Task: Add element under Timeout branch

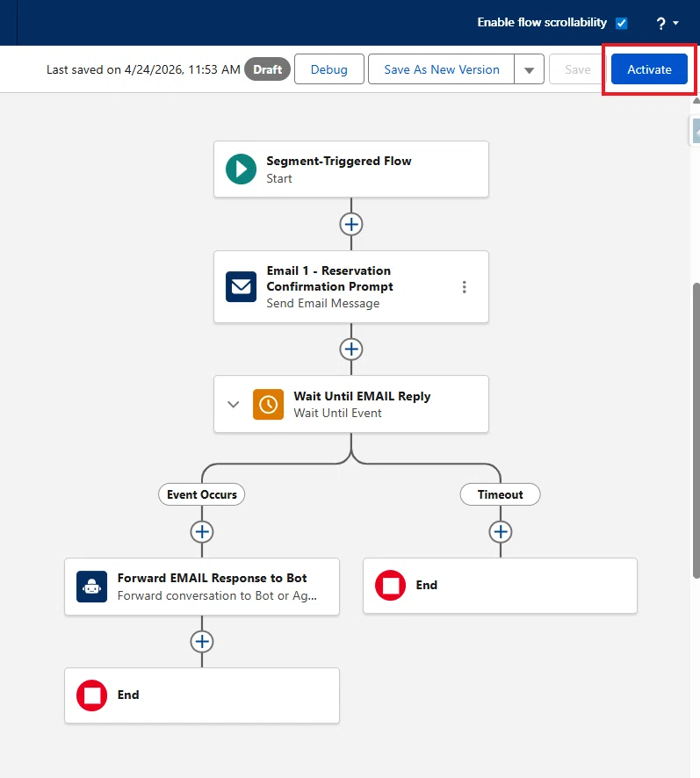Action: 501,532
